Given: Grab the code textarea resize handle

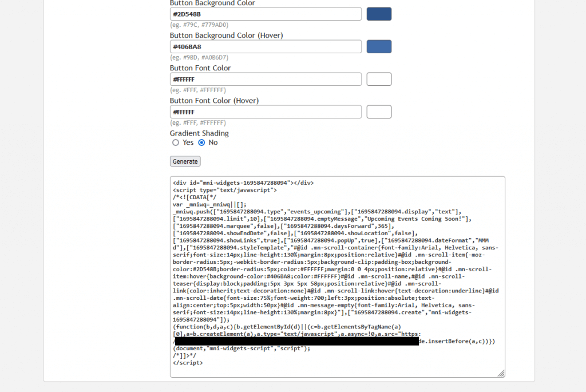Looking at the screenshot, I should click(501, 374).
